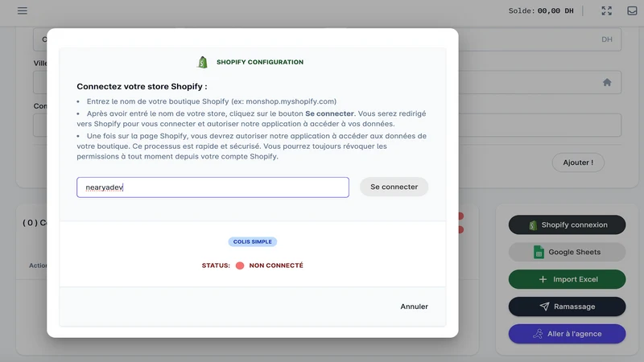Click the Ajouter ! button
This screenshot has width=644, height=362.
tap(578, 162)
